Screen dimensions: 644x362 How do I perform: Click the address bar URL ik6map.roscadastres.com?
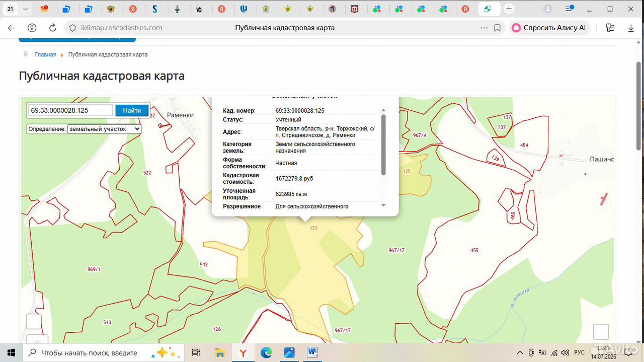121,28
